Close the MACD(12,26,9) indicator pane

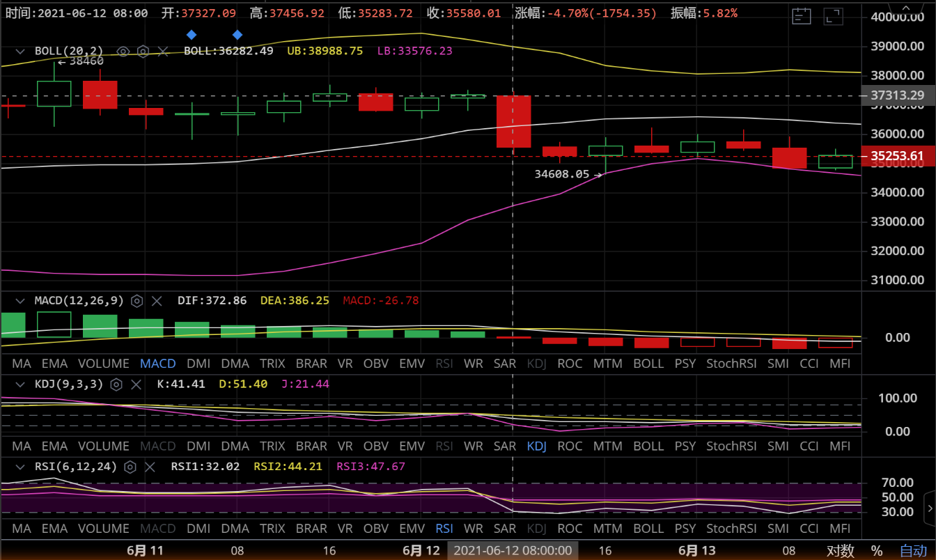[157, 301]
